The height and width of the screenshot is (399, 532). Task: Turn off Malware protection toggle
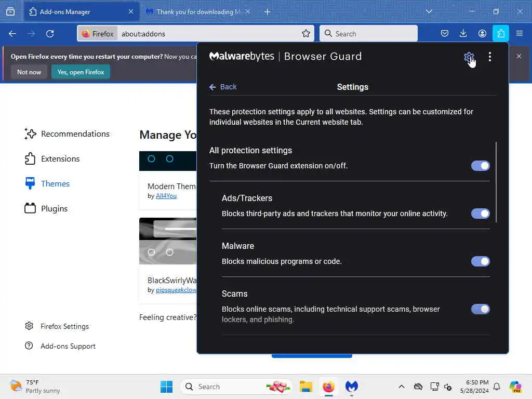pyautogui.click(x=480, y=261)
